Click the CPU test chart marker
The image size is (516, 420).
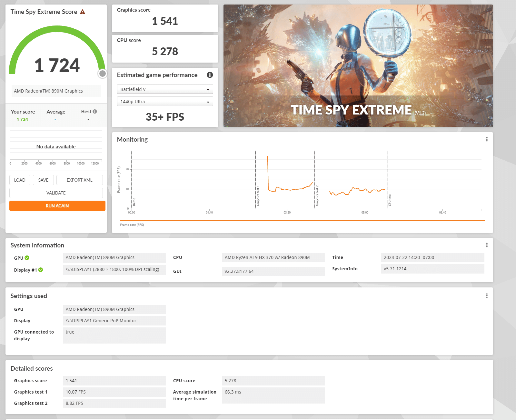click(390, 200)
